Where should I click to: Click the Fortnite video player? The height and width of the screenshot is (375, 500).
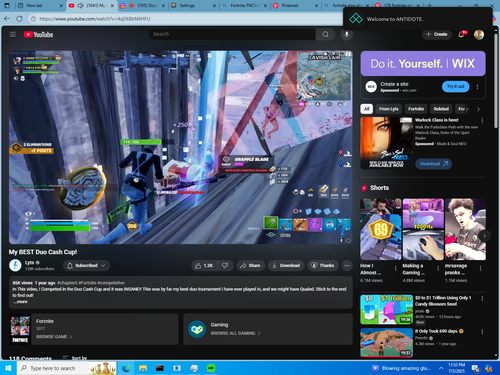pyautogui.click(x=181, y=147)
